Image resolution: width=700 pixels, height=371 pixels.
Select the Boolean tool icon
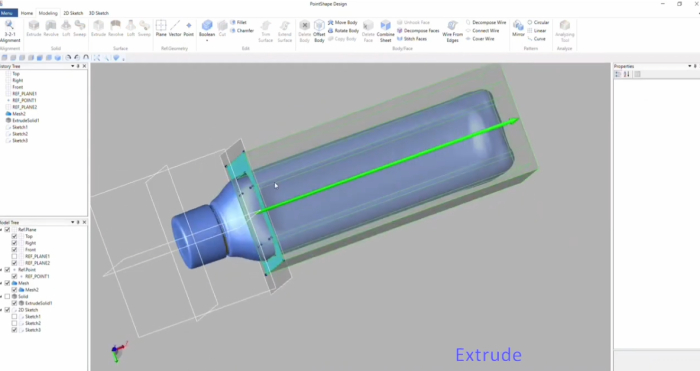tap(207, 25)
